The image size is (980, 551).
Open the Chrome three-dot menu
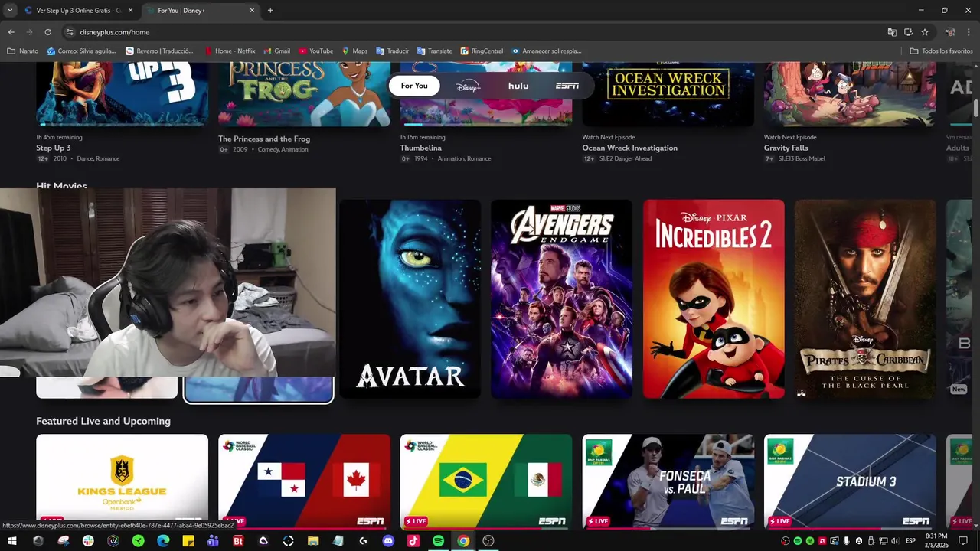coord(969,32)
